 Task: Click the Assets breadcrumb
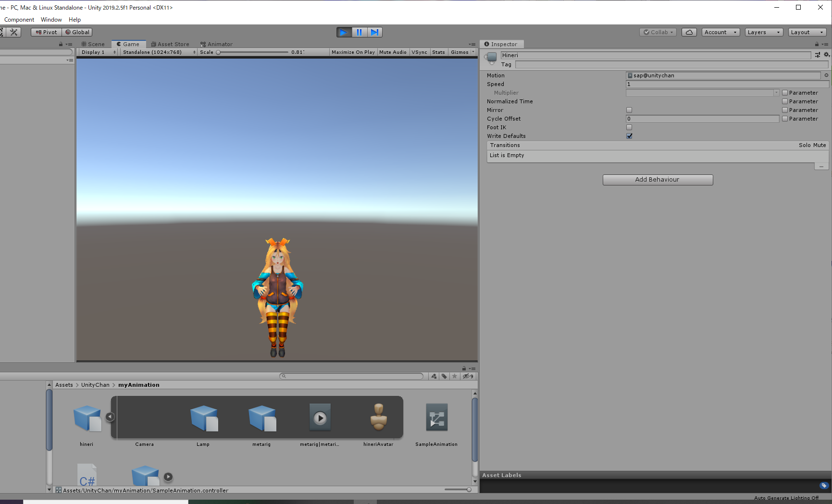point(64,385)
